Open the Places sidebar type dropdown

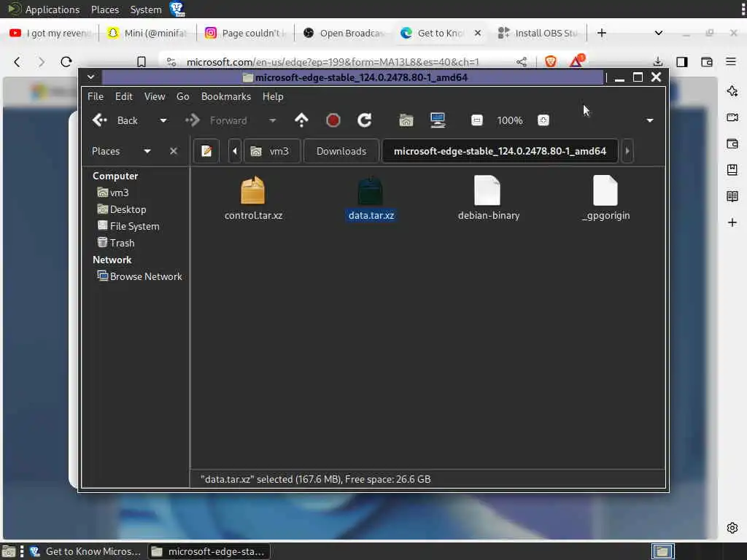point(147,152)
